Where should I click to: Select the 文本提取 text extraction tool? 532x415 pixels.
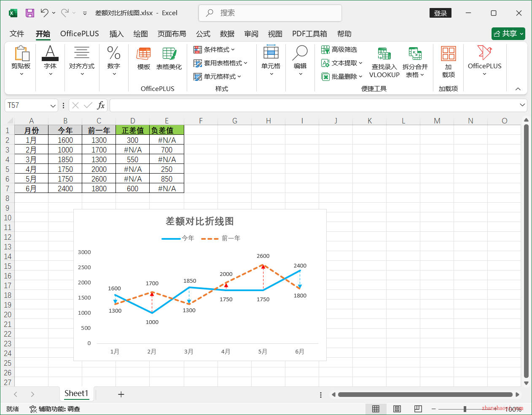(x=339, y=63)
